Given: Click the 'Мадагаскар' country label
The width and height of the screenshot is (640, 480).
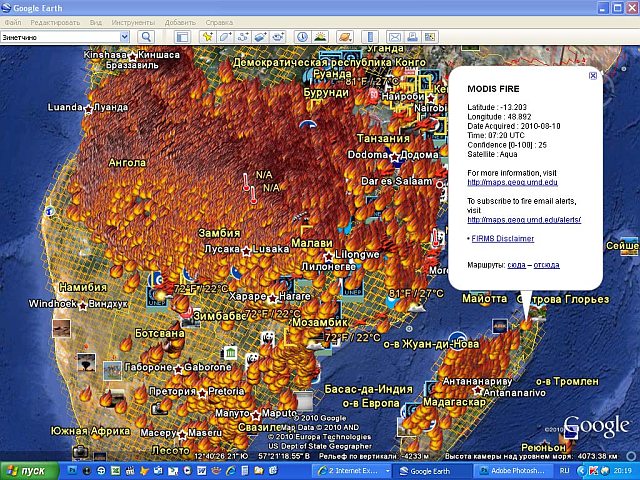Looking at the screenshot, I should pyautogui.click(x=454, y=402).
